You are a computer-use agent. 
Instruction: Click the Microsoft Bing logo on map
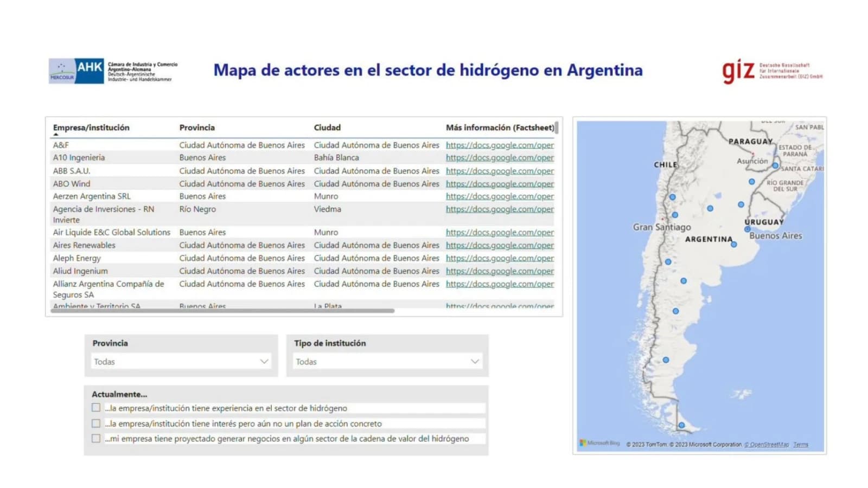(x=599, y=443)
